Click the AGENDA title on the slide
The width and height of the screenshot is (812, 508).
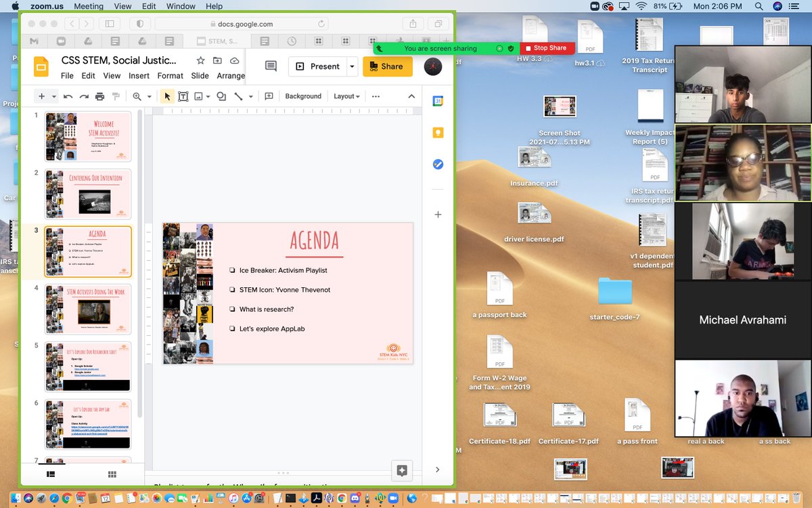pyautogui.click(x=315, y=240)
